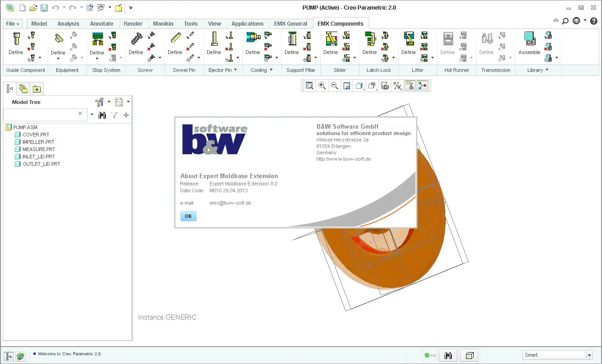Toggle annotation display icon in graphics toolbar
This screenshot has width=602, height=364.
click(410, 86)
